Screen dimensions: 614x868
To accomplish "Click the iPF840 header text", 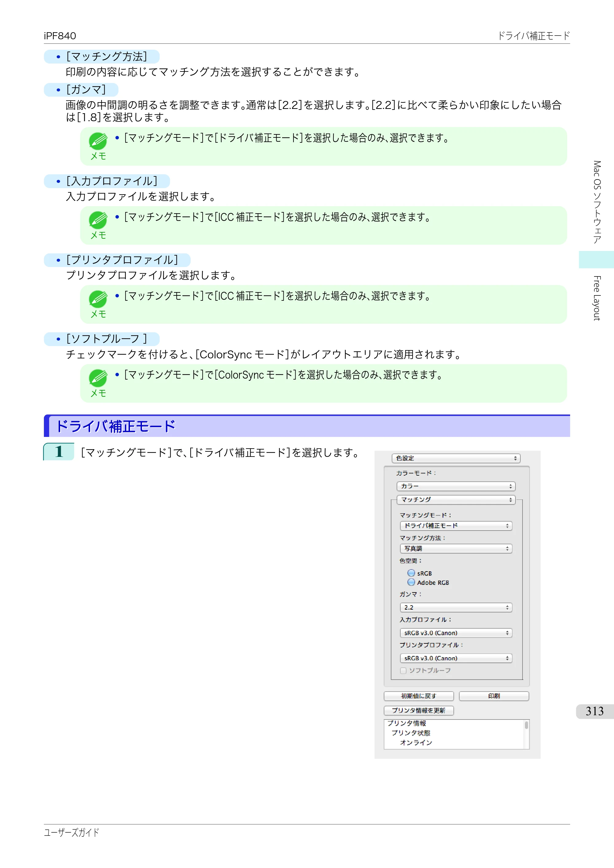I will tap(60, 36).
